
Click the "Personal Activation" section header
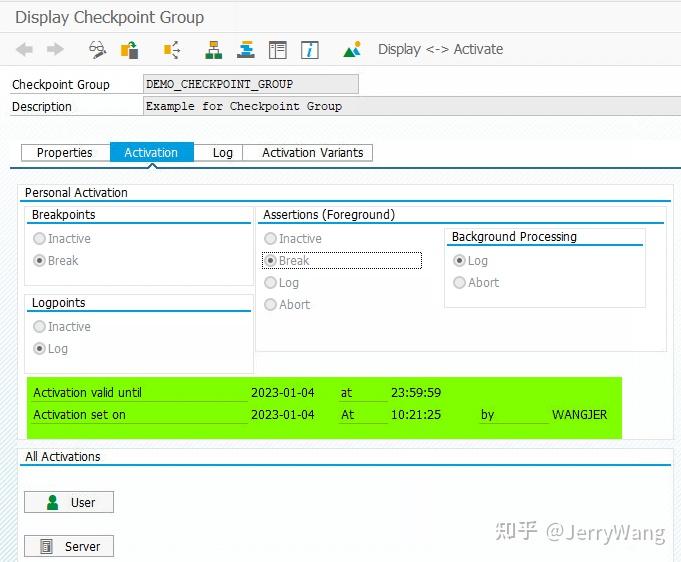tap(76, 193)
